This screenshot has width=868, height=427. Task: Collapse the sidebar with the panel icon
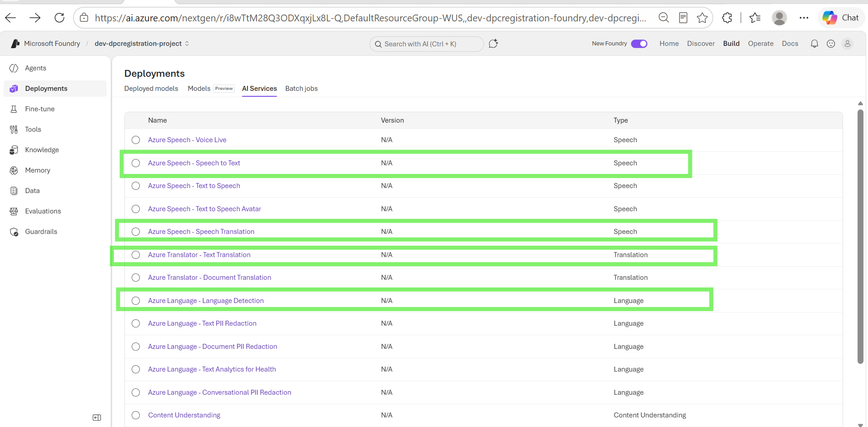click(x=97, y=417)
